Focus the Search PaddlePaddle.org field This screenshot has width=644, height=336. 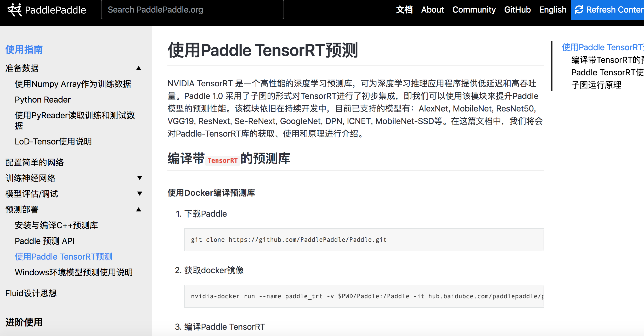coord(192,10)
